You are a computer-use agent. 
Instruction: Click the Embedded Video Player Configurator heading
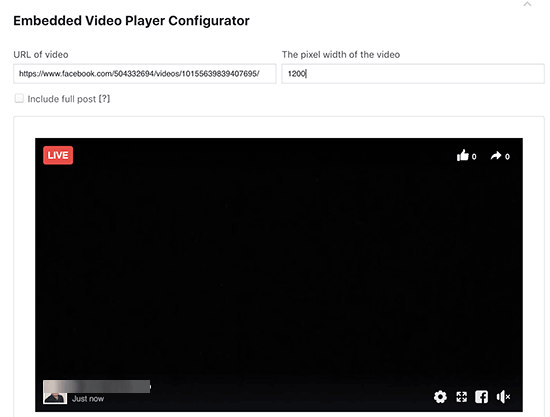click(x=132, y=21)
